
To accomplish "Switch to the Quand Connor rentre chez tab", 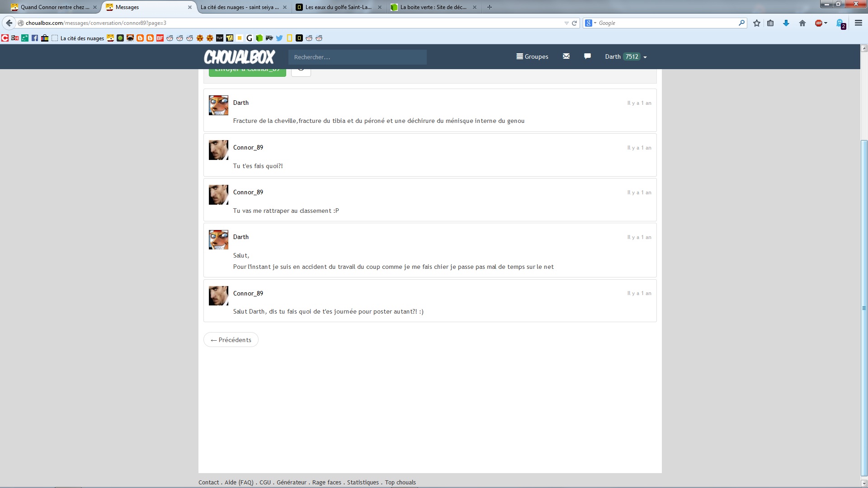I will pyautogui.click(x=53, y=7).
